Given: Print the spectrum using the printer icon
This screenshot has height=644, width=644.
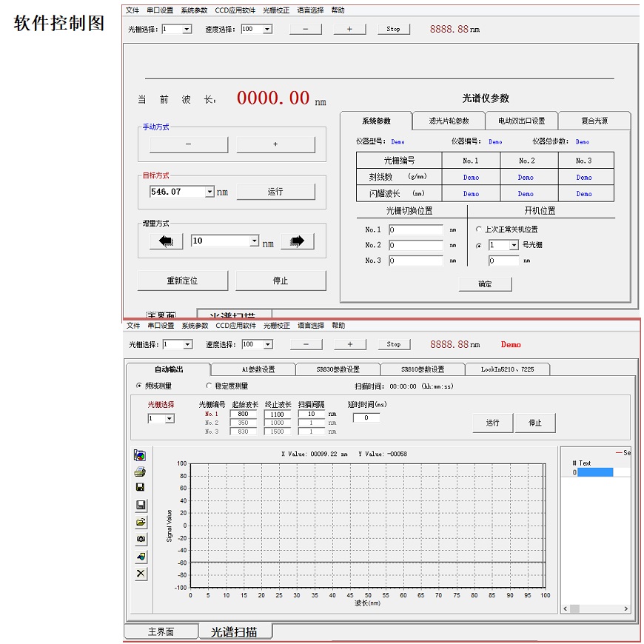Looking at the screenshot, I should coord(141,472).
